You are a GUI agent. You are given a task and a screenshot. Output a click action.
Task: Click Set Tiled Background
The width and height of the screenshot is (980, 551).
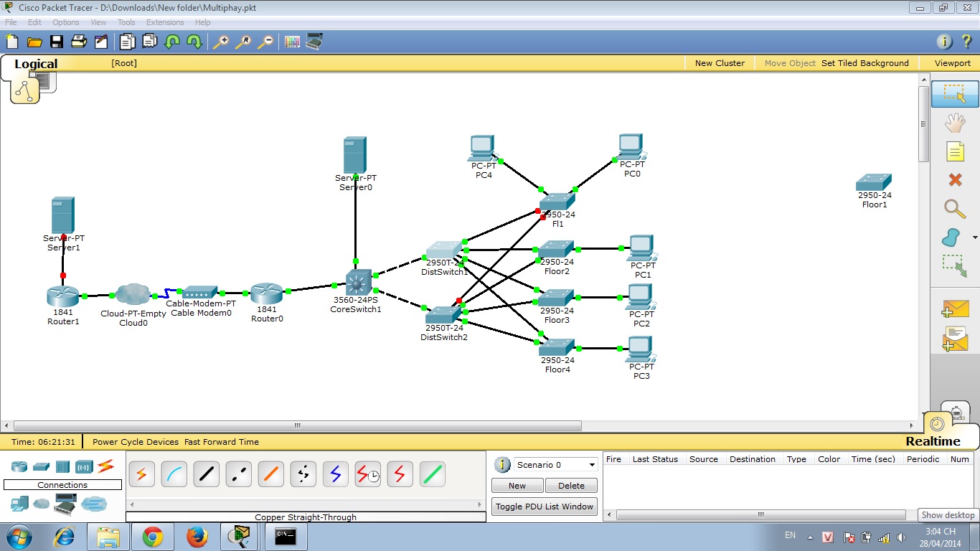click(865, 63)
